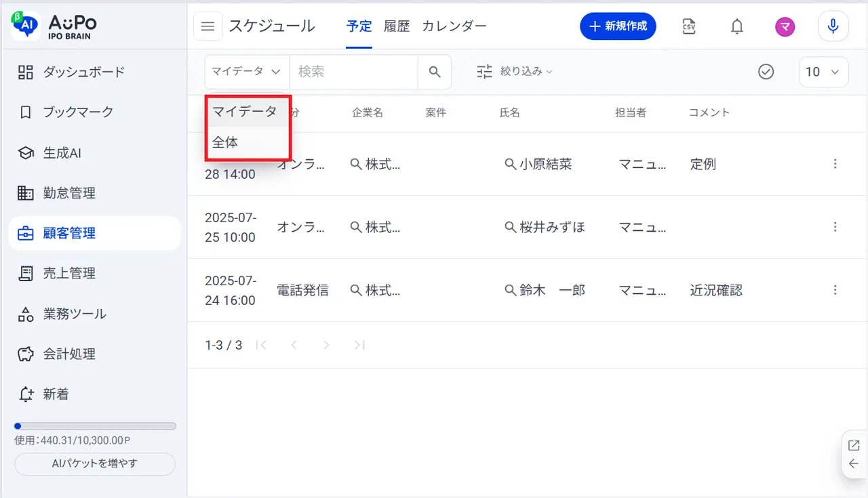Viewport: 868px width, 498px height.
Task: Sort by the 氏名 column header
Action: pyautogui.click(x=509, y=112)
